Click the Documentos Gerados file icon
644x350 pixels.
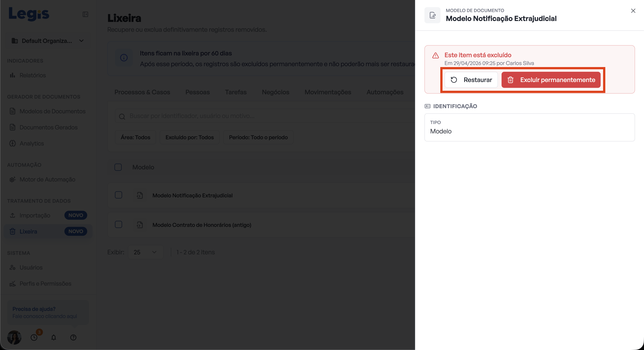[x=13, y=127]
